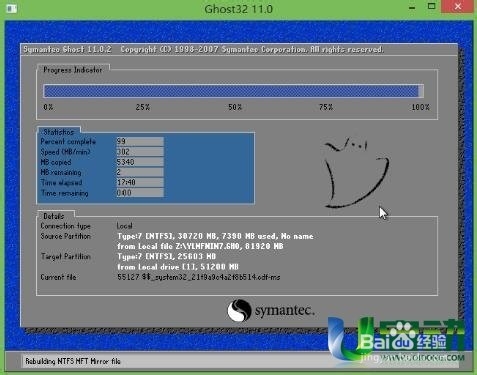Screen dimensions: 477x375
Task: Click the Source Partition label
Action: click(x=66, y=236)
